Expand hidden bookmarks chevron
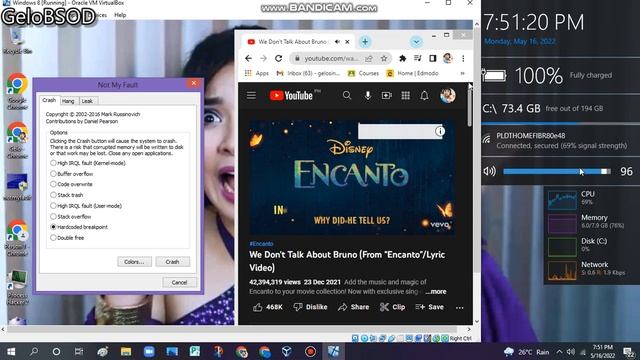This screenshot has width=640, height=360. [x=462, y=73]
